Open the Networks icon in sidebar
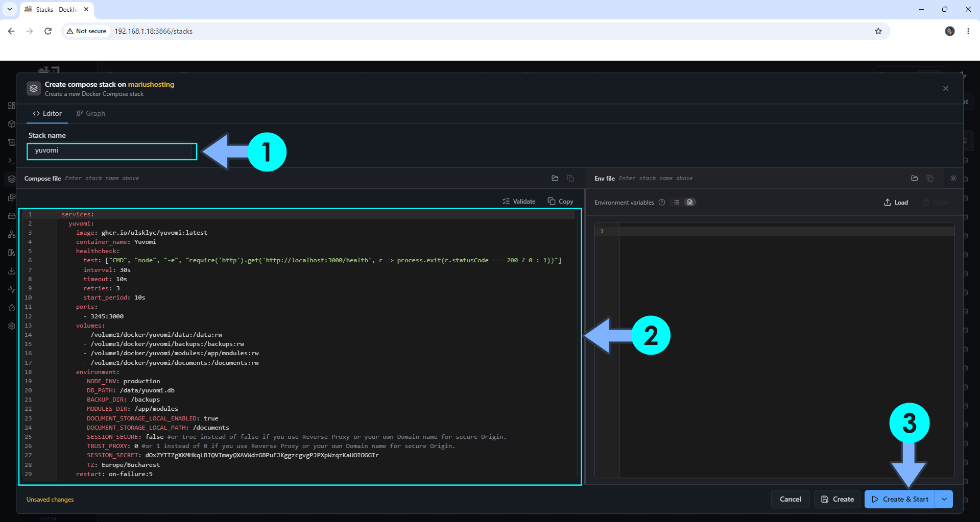 (x=11, y=234)
